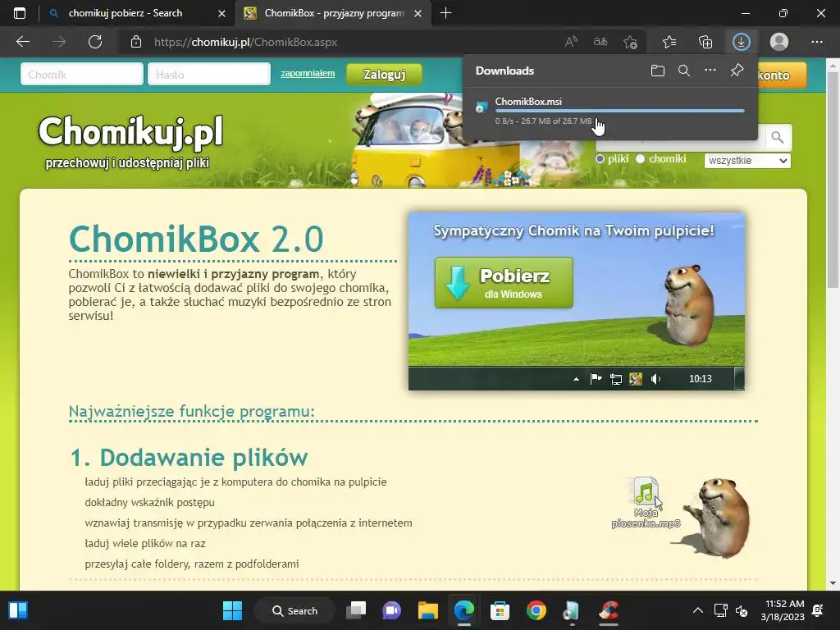The width and height of the screenshot is (840, 630).
Task: Select the 'chomiki' search radio button
Action: point(640,159)
